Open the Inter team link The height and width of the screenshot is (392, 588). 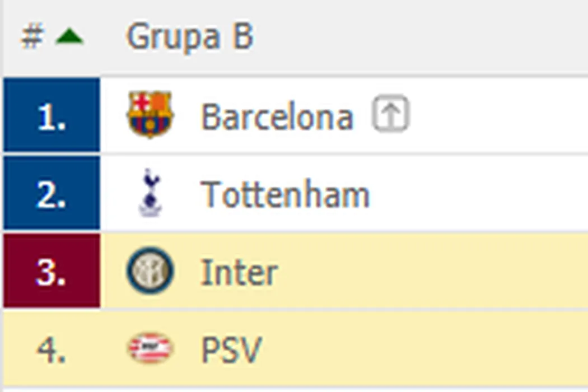coord(239,273)
